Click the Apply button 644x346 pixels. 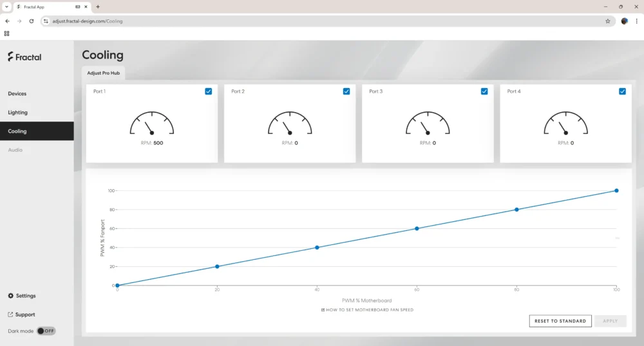[x=611, y=321]
